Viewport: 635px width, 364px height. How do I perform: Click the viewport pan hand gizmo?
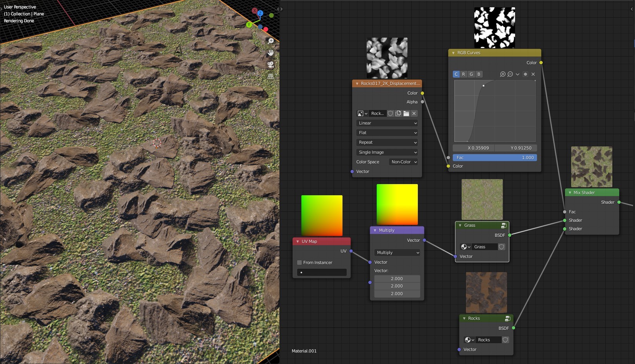coord(271,53)
